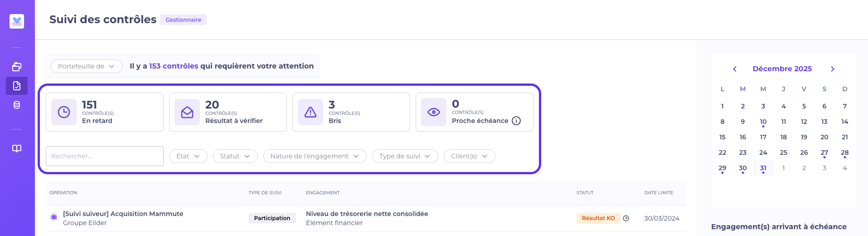Open the Nature de l'engagement dropdown
Image resolution: width=868 pixels, height=236 pixels.
click(x=315, y=156)
